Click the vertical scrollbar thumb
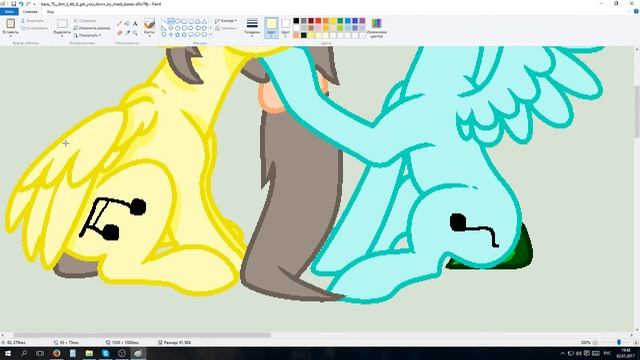640x360 pixels. (637, 111)
